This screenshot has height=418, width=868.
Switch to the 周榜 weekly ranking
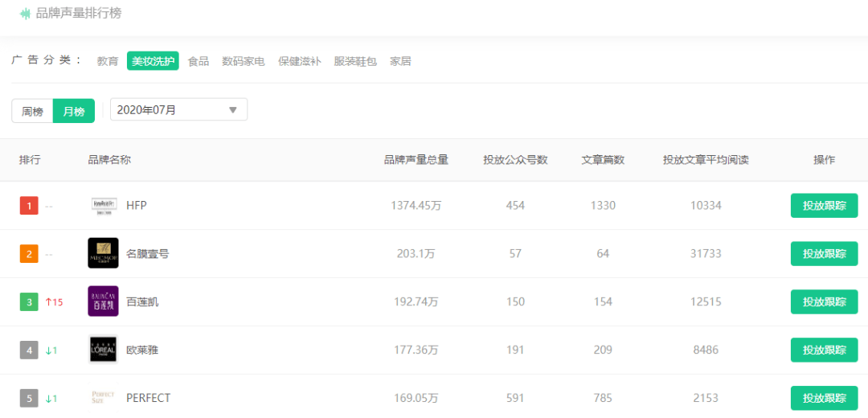[32, 111]
